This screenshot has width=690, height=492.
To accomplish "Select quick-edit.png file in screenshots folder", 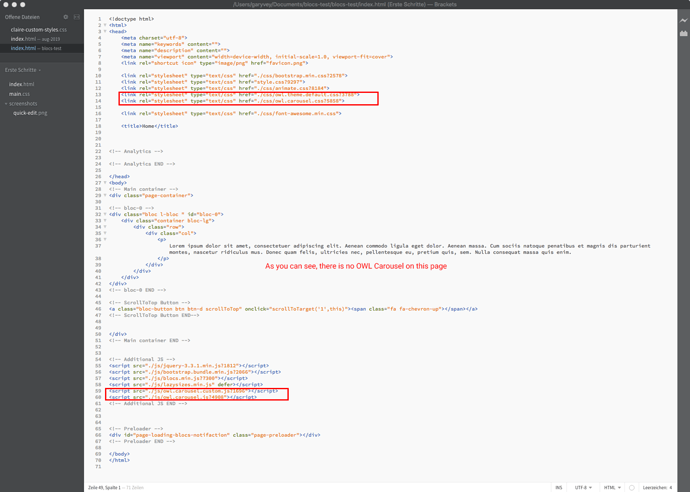I will (x=30, y=113).
